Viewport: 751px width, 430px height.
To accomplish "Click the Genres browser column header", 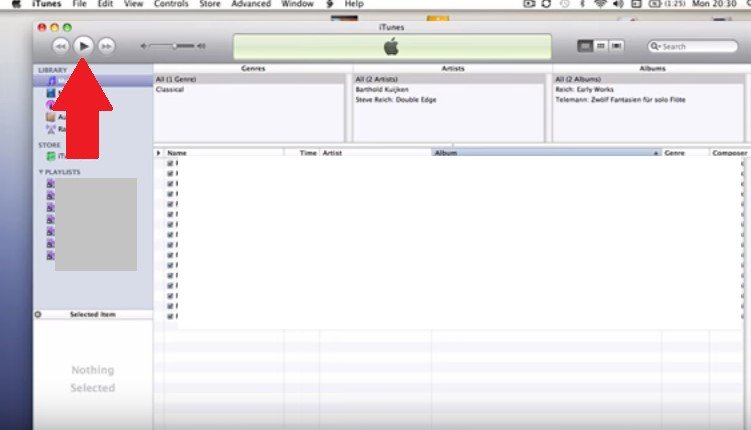I will (x=253, y=68).
